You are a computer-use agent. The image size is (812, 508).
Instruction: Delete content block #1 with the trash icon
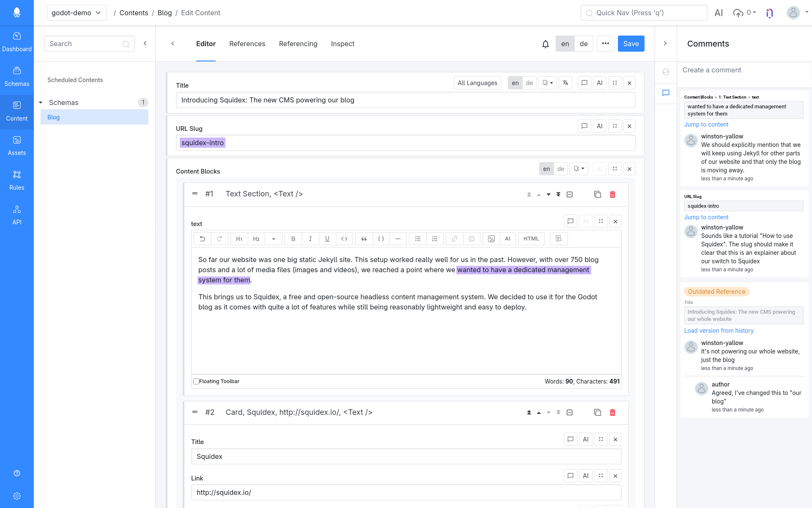click(x=612, y=194)
